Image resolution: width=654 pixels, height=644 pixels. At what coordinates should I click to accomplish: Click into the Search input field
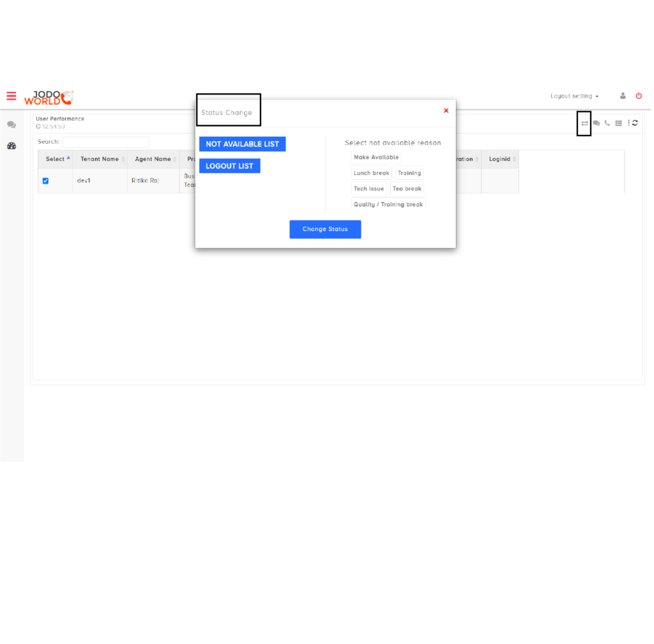(x=105, y=141)
